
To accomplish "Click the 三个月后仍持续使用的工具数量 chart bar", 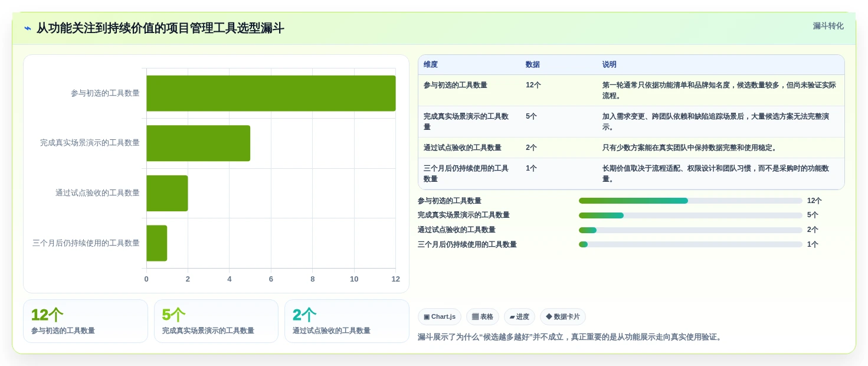I will tap(157, 243).
